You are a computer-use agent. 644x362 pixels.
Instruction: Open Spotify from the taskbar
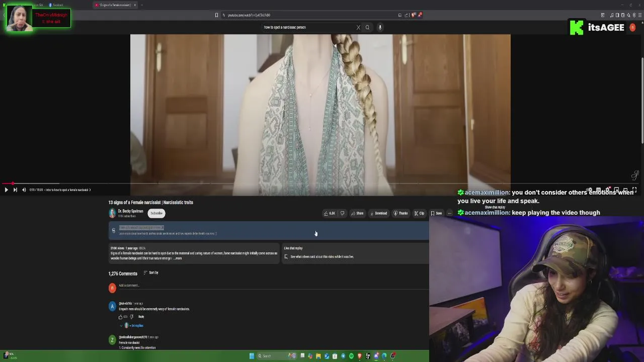coord(351,356)
